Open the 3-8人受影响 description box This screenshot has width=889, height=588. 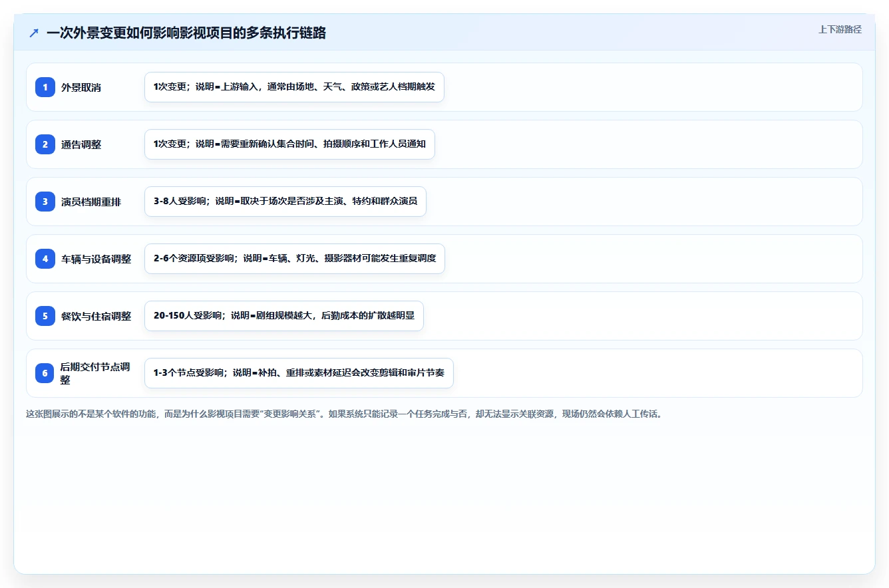click(285, 202)
